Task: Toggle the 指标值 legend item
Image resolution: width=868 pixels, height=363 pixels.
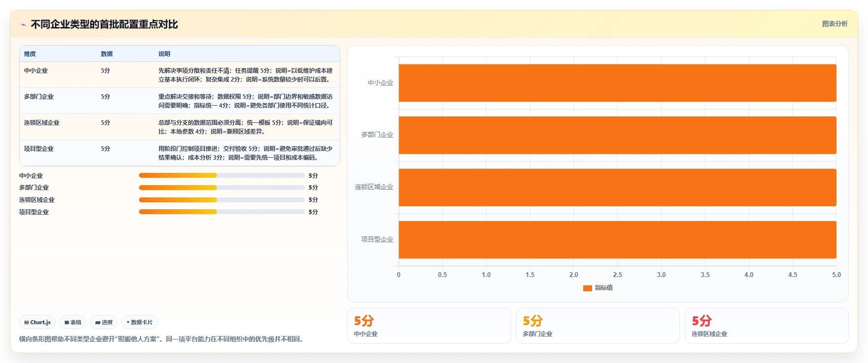Action: (597, 288)
